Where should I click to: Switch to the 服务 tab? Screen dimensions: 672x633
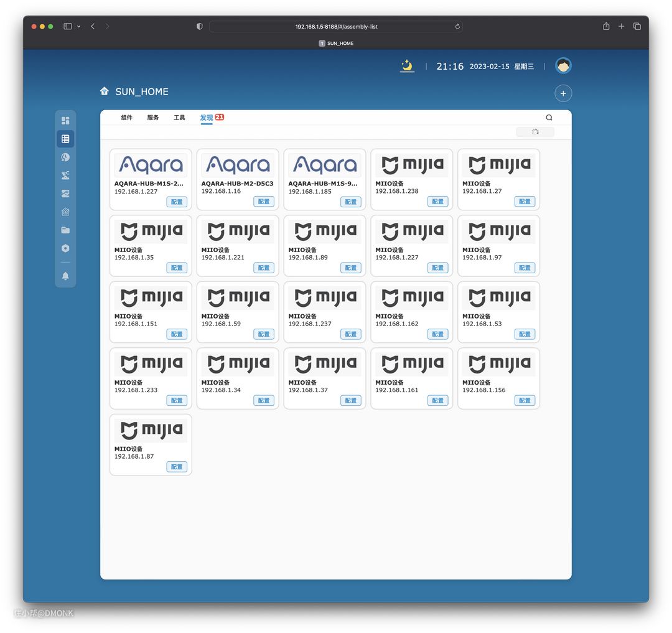tap(153, 118)
